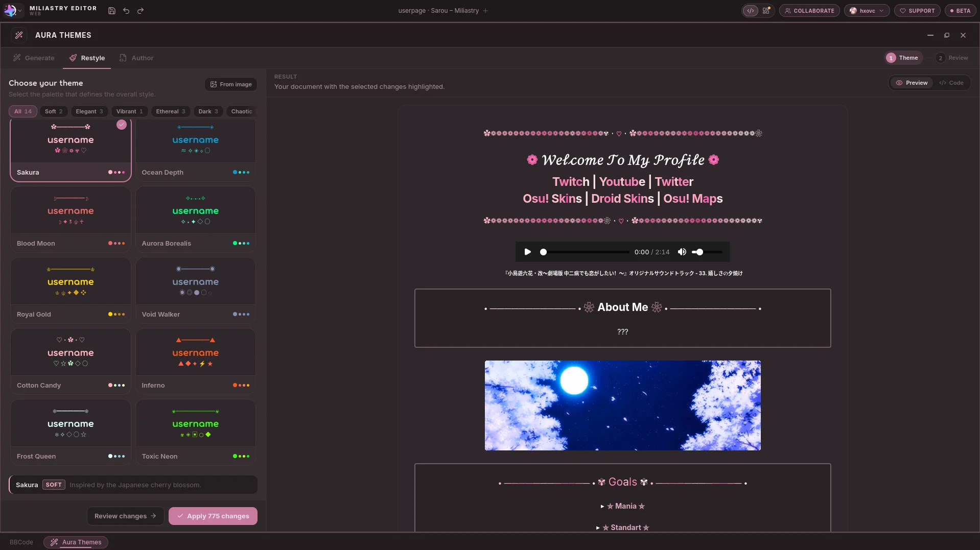Expand the Mania goals section
Viewport: 980px width, 550px height.
[x=622, y=506]
